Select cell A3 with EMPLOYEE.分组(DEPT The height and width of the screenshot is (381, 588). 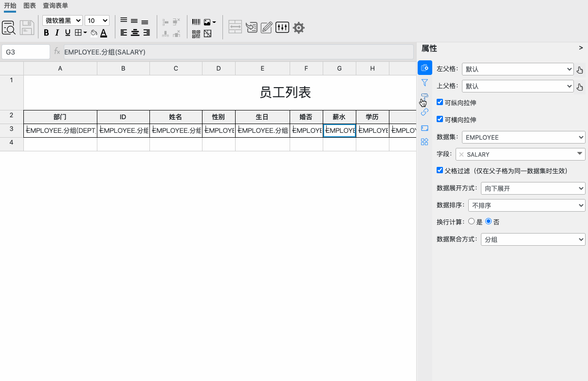coord(60,130)
